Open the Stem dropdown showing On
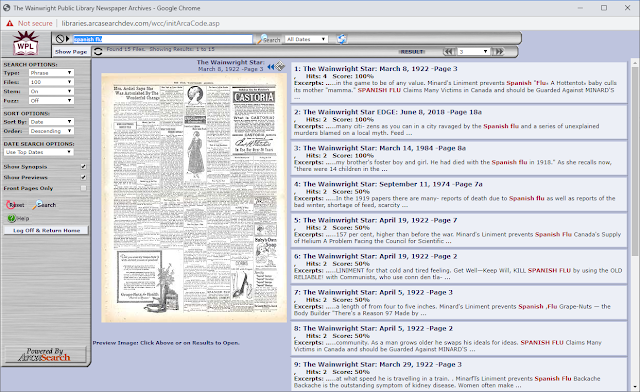640x392 pixels. [x=51, y=91]
